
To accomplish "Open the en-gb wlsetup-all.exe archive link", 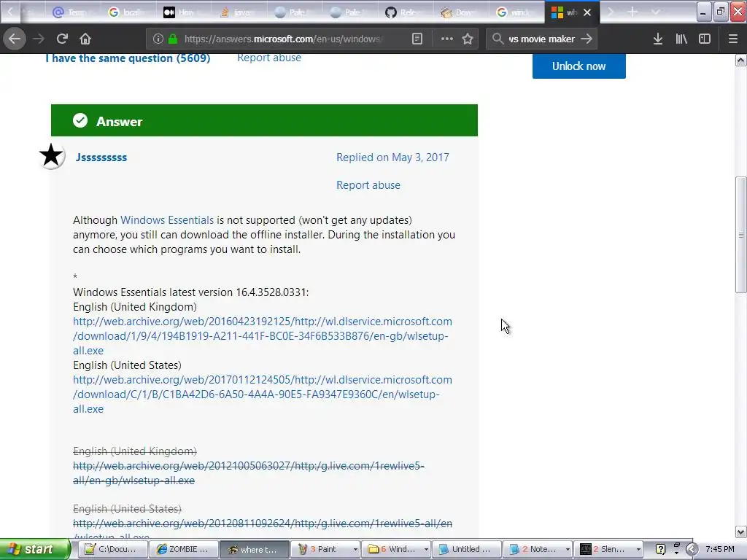I will tap(263, 335).
